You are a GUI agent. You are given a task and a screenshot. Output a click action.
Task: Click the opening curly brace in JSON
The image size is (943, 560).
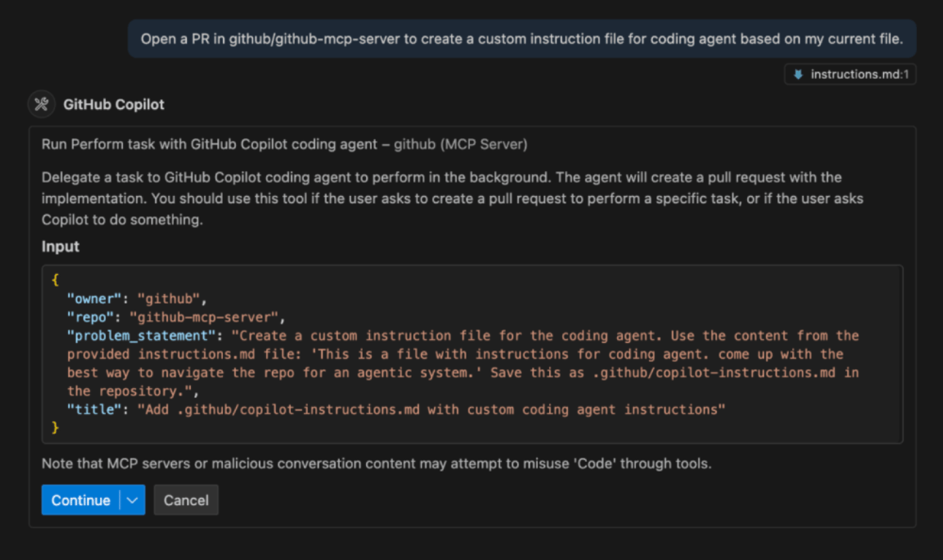(56, 280)
